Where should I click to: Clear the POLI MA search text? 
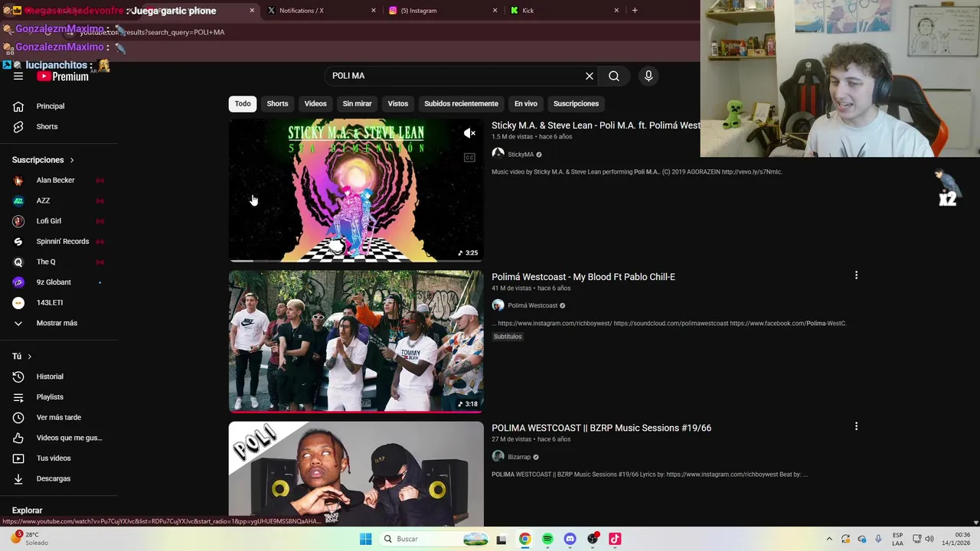[x=590, y=76]
